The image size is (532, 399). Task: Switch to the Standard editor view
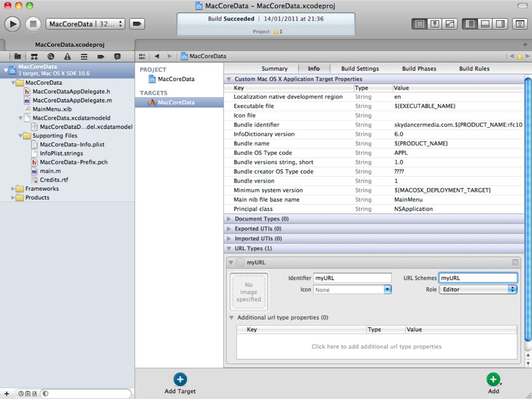pos(420,24)
